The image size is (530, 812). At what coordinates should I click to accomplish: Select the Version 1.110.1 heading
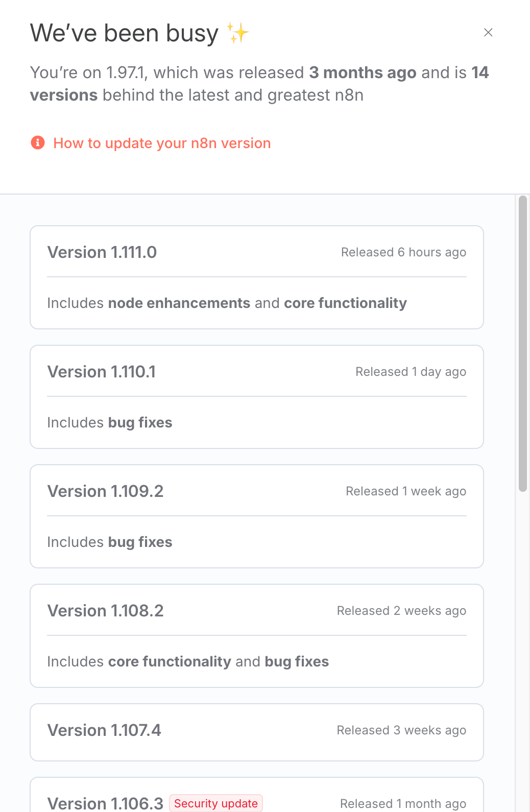(x=102, y=372)
